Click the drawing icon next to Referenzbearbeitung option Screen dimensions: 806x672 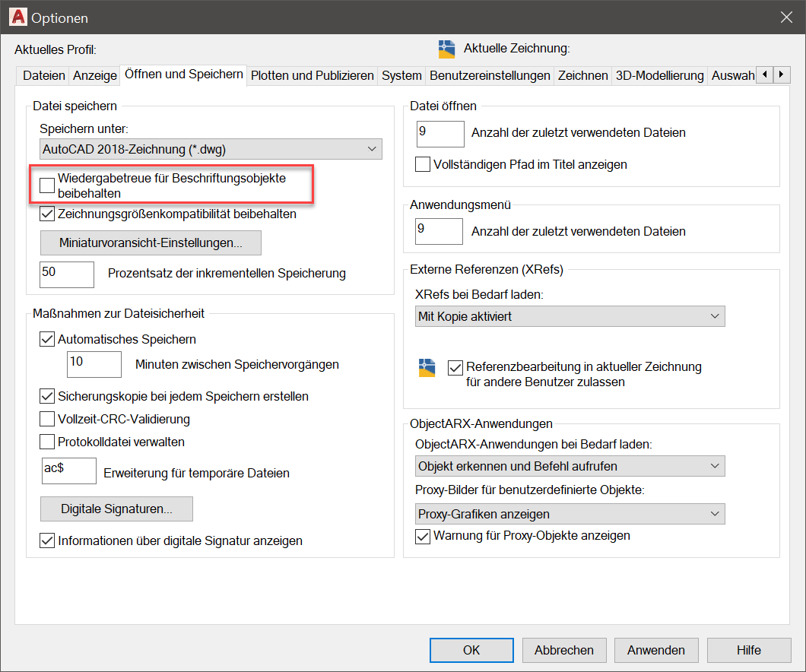(427, 368)
